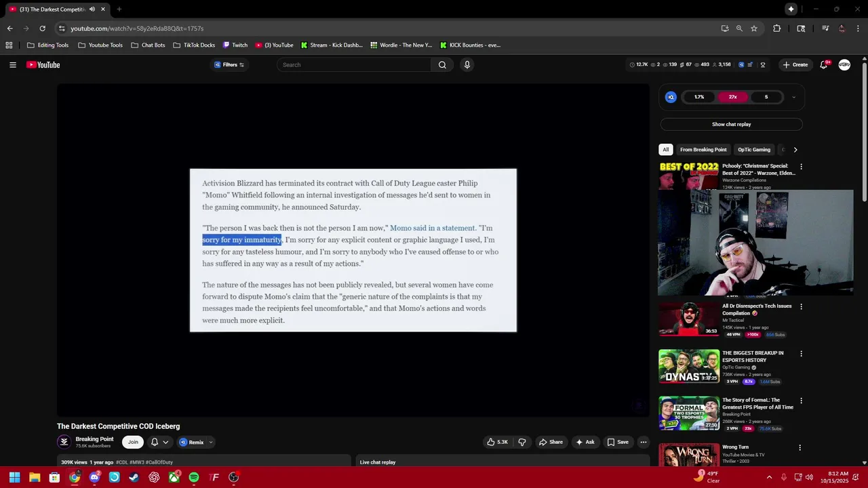
Task: Open more actions three-dot menu under video
Action: [644, 442]
